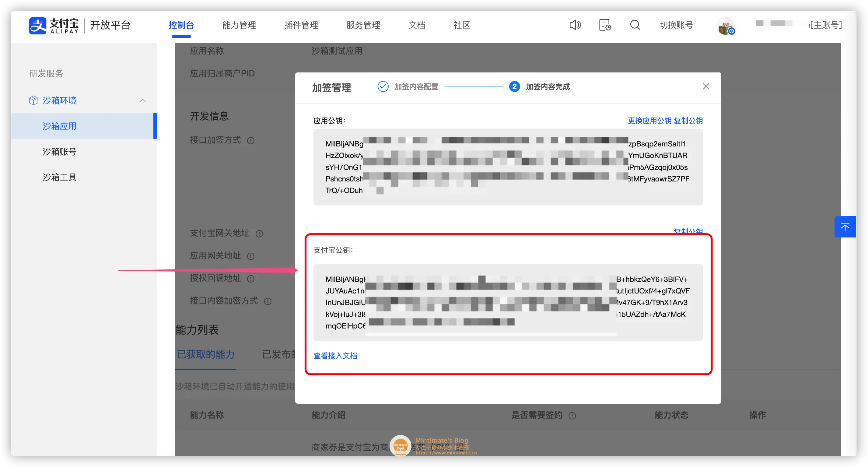This screenshot has height=467, width=868.
Task: Click info icon beside 是否需要签约
Action: click(572, 416)
